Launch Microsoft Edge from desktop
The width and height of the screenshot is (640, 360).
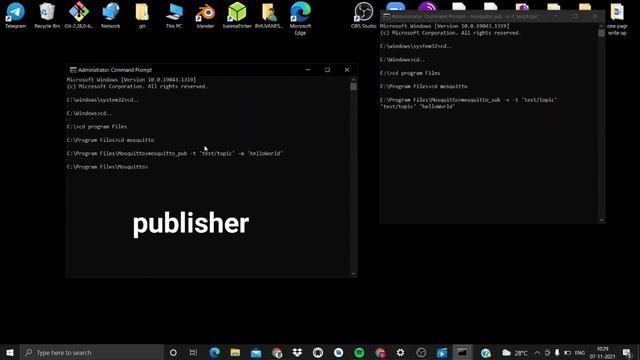pyautogui.click(x=300, y=18)
